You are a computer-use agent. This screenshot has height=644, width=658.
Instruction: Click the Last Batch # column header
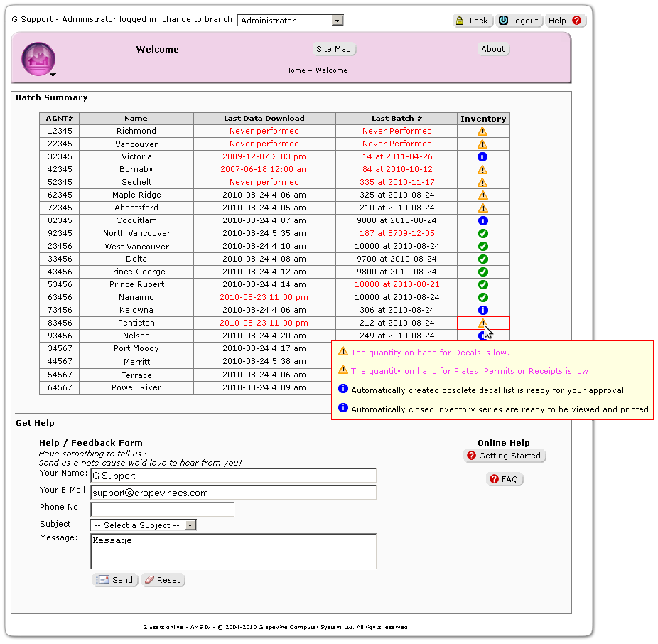[x=397, y=119]
